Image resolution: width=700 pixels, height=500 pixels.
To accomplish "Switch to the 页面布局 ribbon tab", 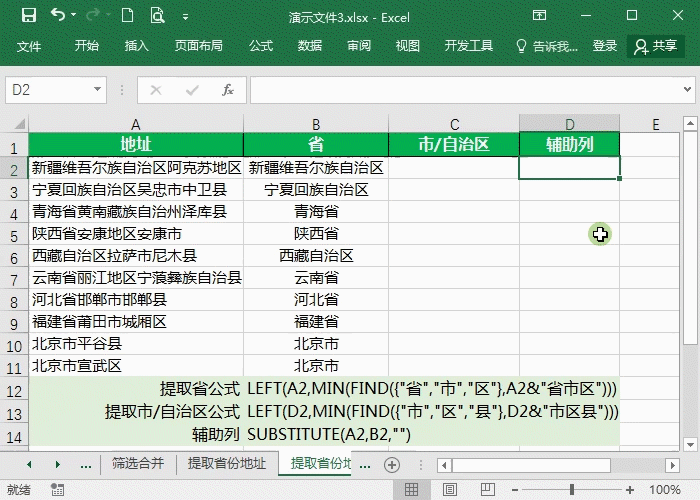I will pos(198,46).
